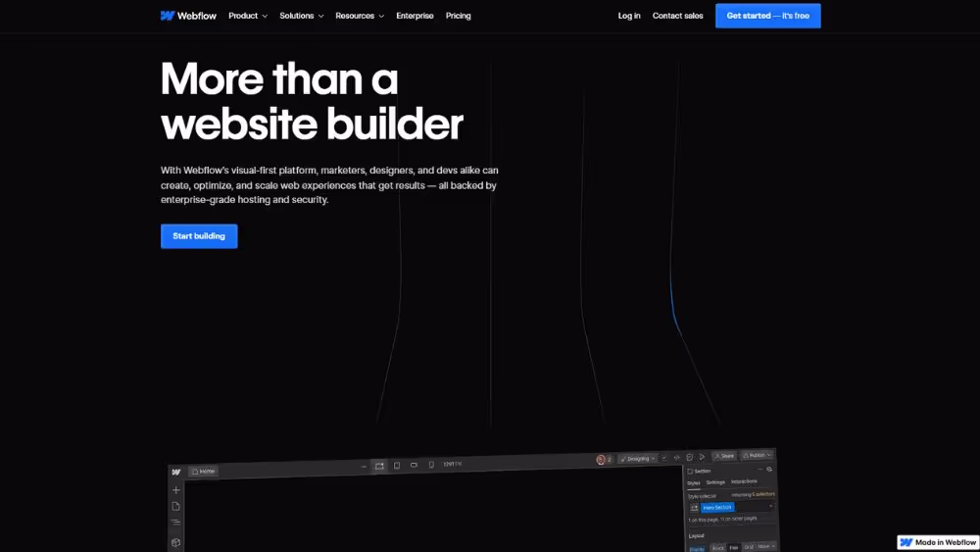Open the Pages panel icon in Designer sidebar
The height and width of the screenshot is (552, 980).
[176, 506]
